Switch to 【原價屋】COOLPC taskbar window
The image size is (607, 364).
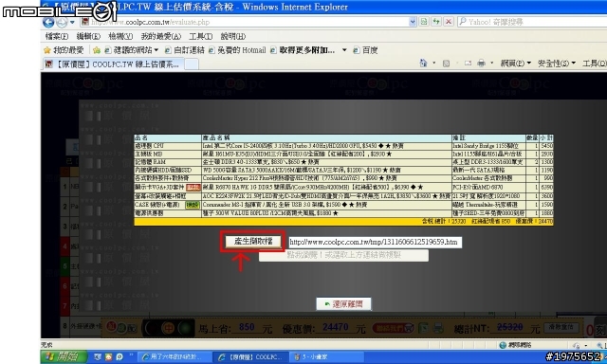[250, 357]
